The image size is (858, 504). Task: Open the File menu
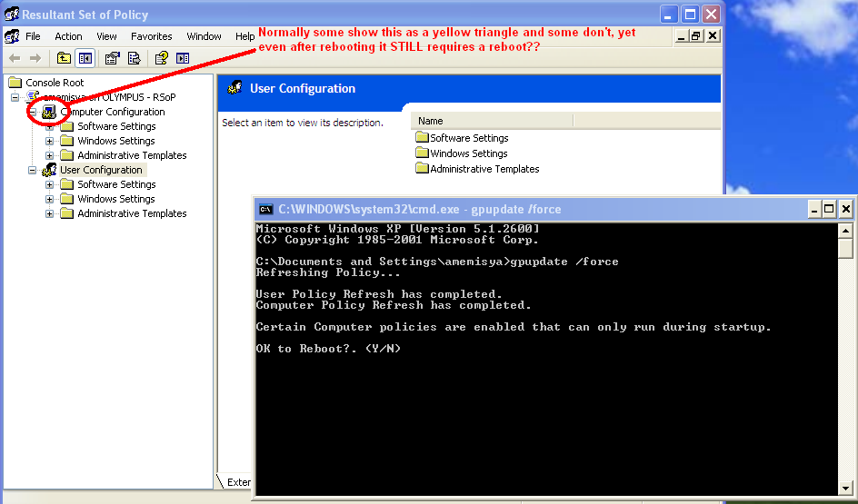33,36
